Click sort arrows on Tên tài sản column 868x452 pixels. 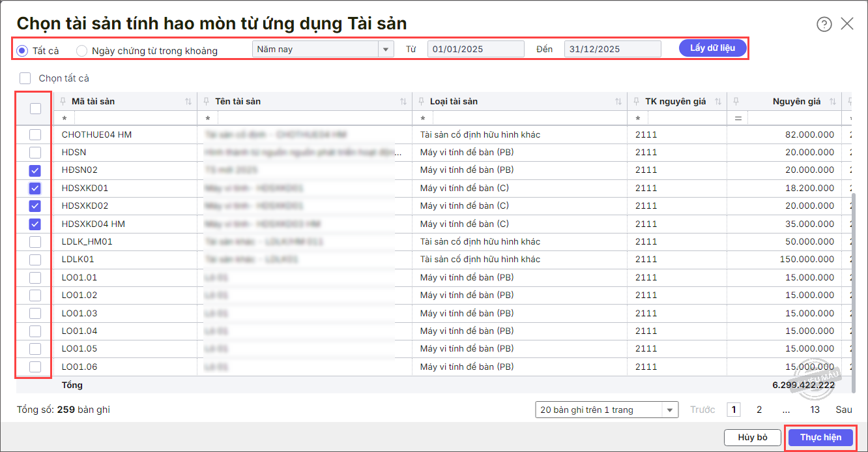click(x=403, y=102)
